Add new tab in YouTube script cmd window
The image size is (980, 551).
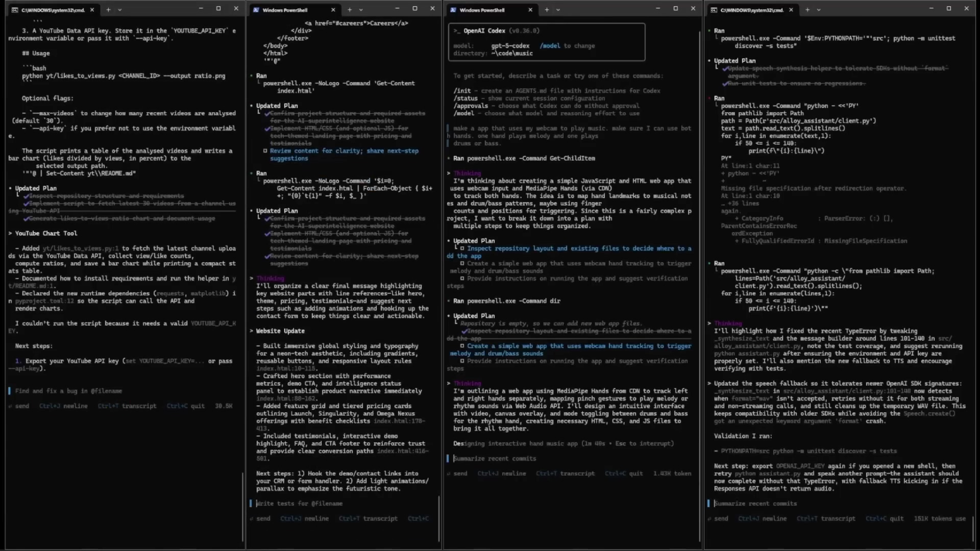click(108, 10)
